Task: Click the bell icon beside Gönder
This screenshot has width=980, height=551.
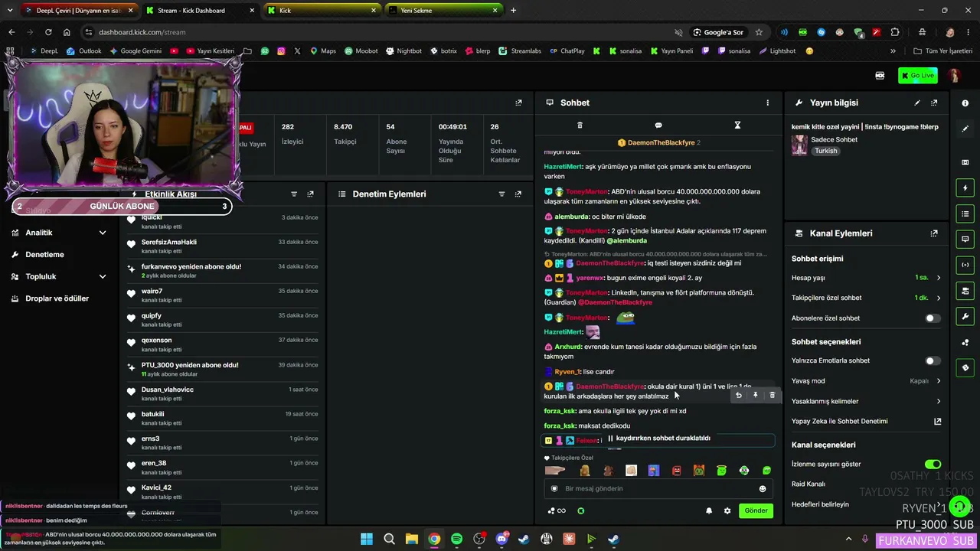Action: (x=709, y=510)
